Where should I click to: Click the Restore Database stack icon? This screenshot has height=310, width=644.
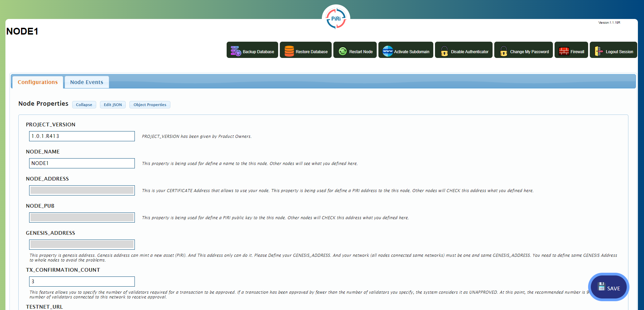(x=289, y=50)
